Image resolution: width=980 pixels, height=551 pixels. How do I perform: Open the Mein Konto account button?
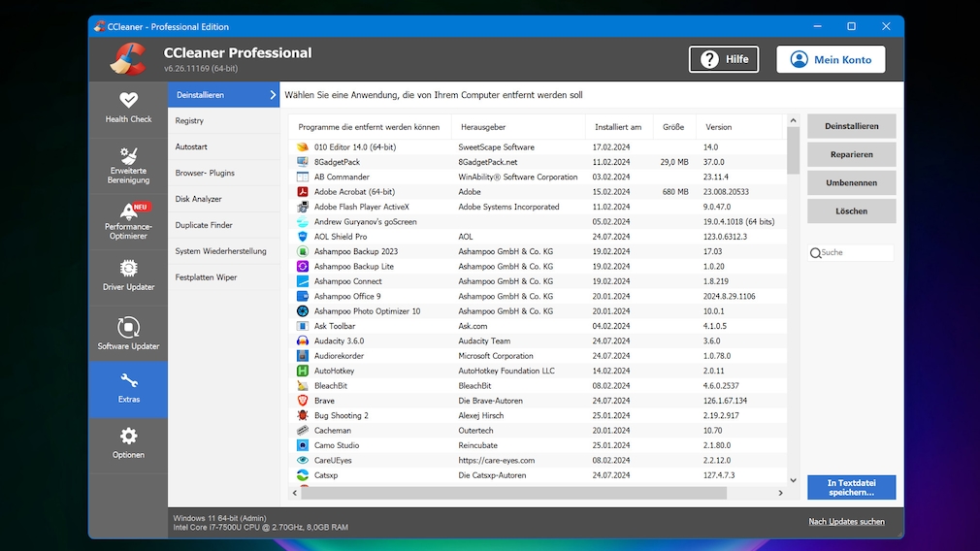tap(831, 59)
